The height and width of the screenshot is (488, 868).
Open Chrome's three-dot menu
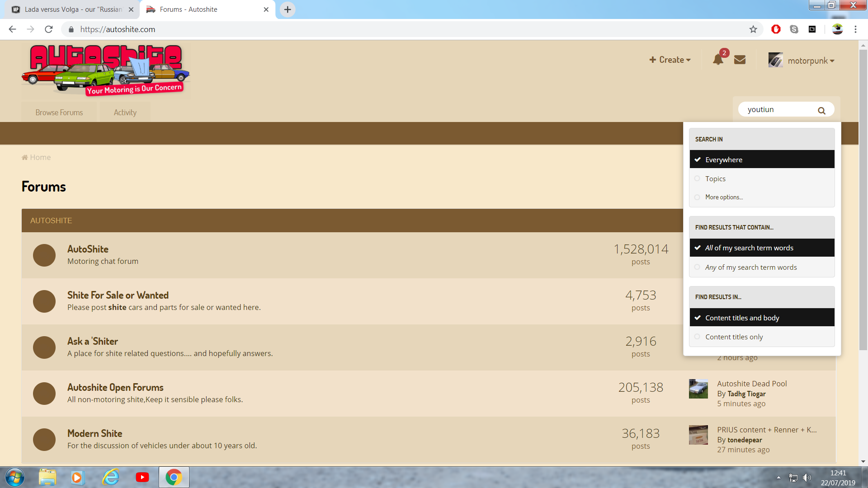coord(855,29)
